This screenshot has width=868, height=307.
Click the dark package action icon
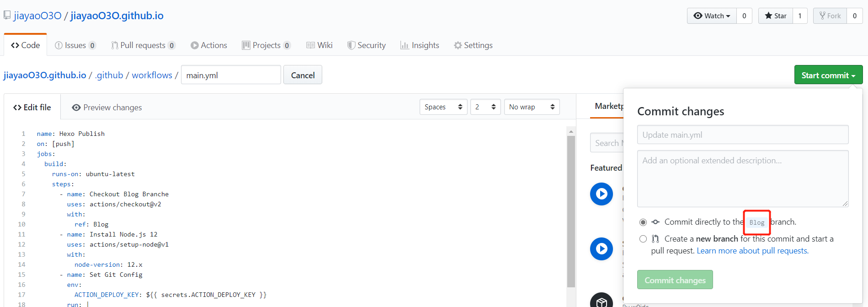click(602, 301)
